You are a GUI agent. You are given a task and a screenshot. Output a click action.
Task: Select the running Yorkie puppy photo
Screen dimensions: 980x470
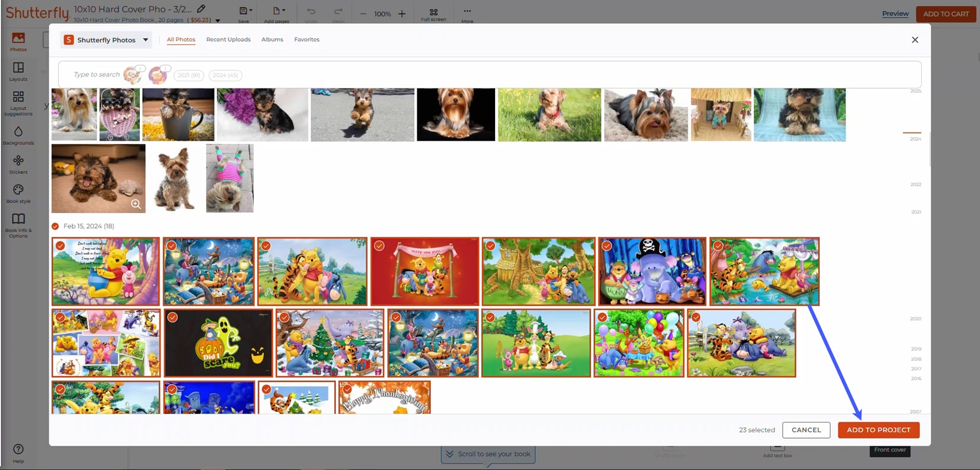coord(362,115)
